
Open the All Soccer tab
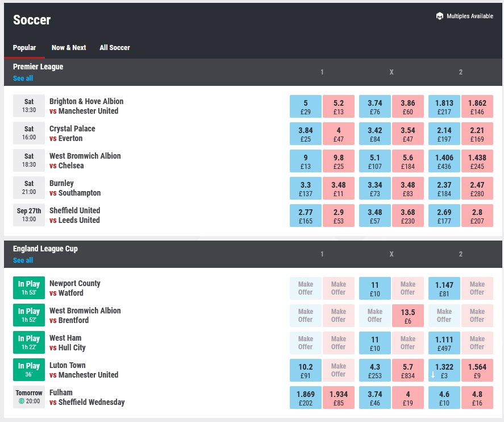coord(115,48)
